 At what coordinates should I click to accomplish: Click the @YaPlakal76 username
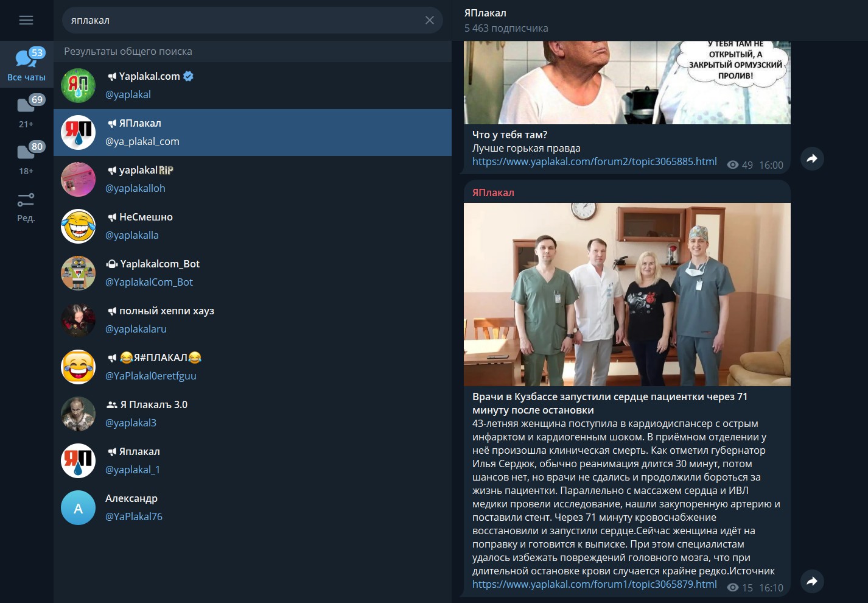[134, 517]
